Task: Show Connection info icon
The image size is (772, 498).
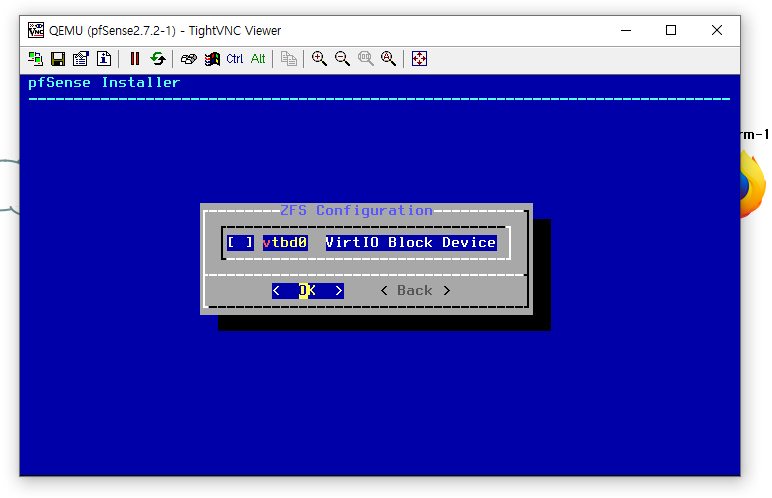Action: pyautogui.click(x=104, y=59)
